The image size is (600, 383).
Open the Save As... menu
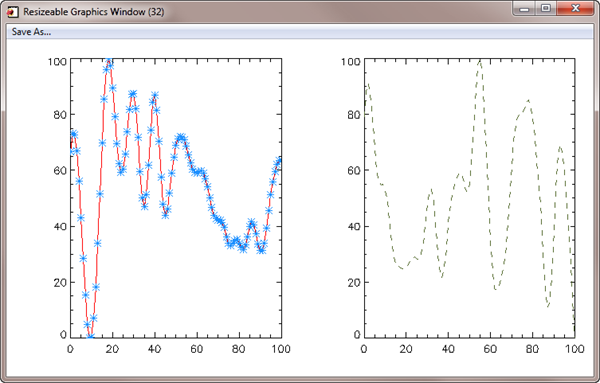[31, 32]
